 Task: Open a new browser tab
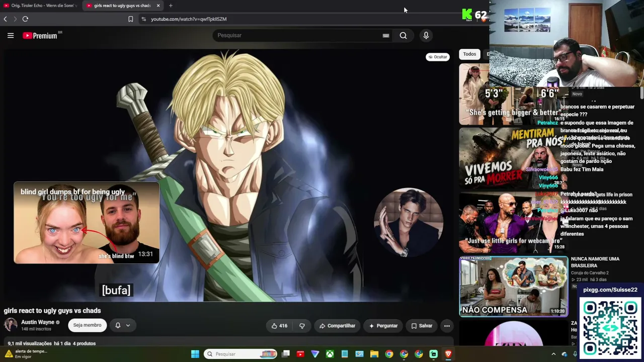tap(171, 6)
